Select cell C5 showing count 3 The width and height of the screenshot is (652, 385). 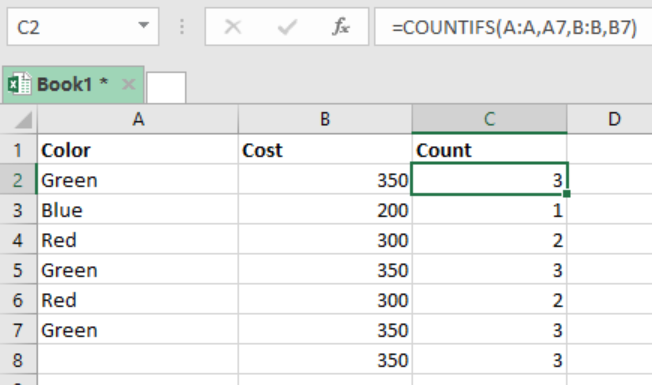tap(489, 269)
